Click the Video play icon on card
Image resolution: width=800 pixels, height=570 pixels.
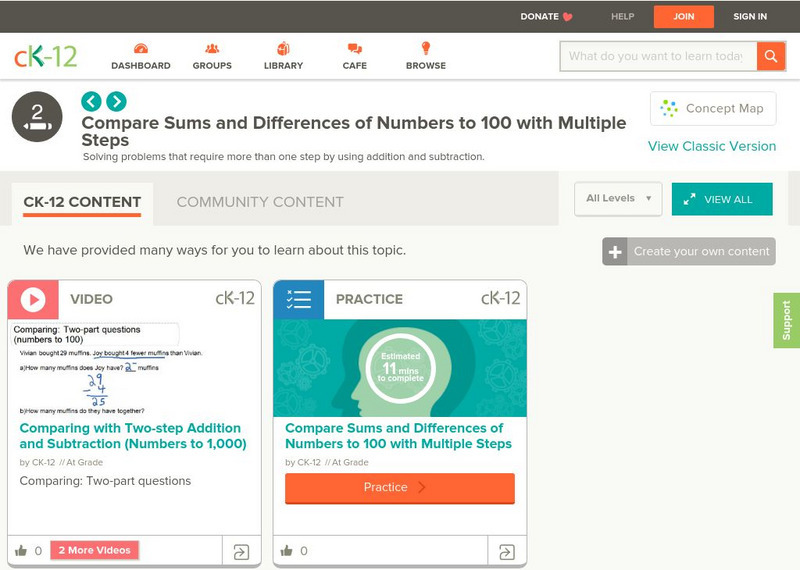(x=33, y=300)
